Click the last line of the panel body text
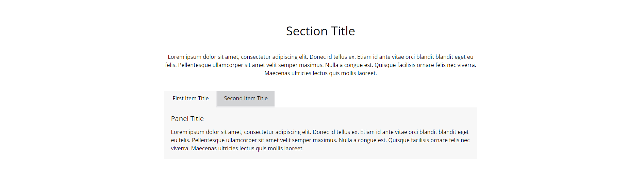 [237, 149]
